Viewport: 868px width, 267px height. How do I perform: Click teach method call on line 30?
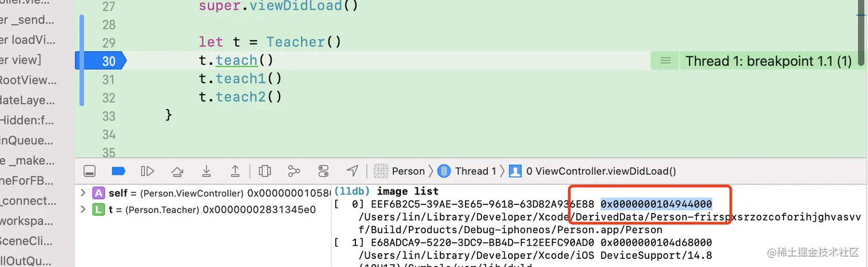(x=237, y=61)
